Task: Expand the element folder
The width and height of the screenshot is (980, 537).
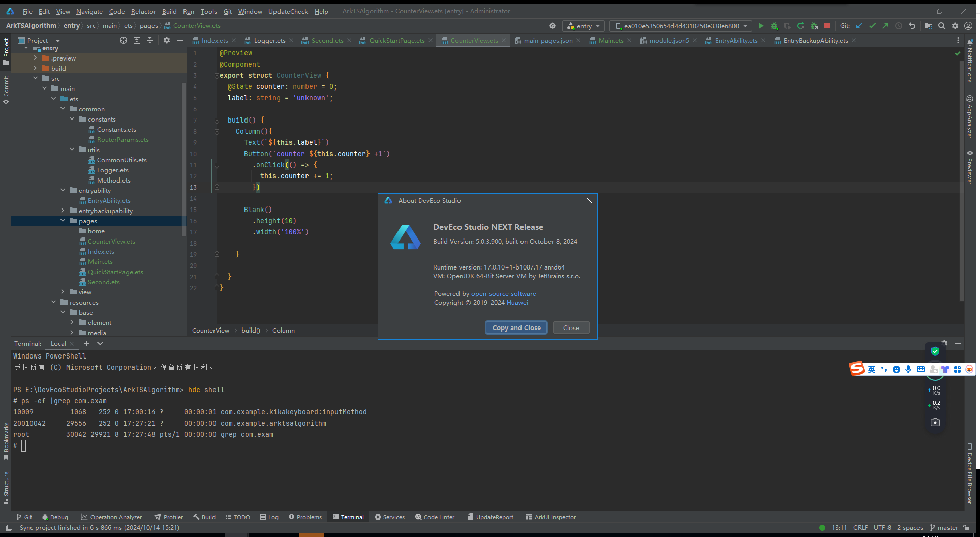Action: [72, 322]
